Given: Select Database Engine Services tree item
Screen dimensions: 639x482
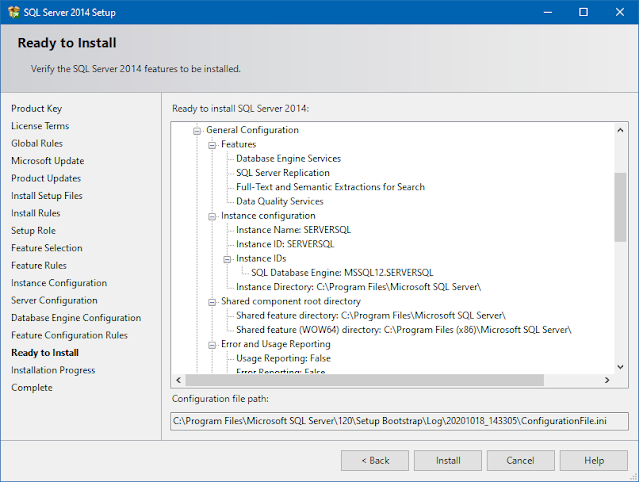Looking at the screenshot, I should click(288, 158).
